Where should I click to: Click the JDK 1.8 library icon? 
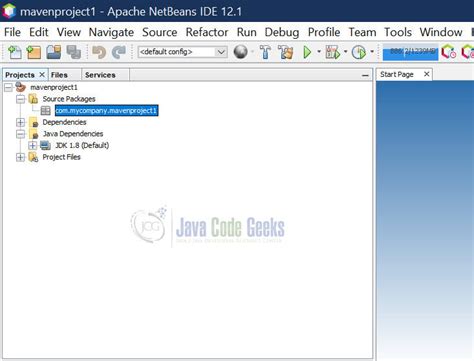45,145
